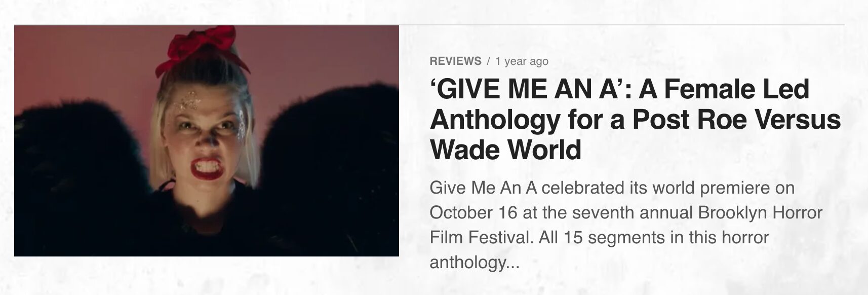The height and width of the screenshot is (295, 868).
Task: Click the REVIEWS category label
Action: pos(455,61)
